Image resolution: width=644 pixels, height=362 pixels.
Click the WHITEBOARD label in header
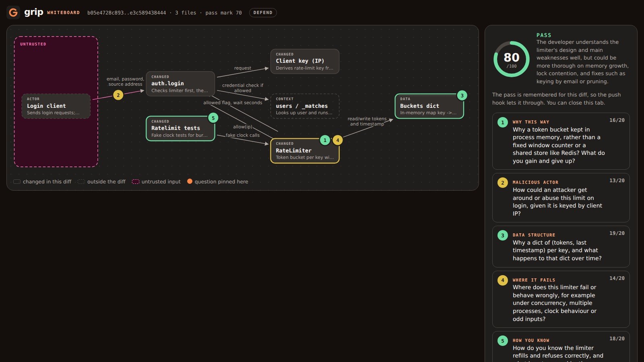tap(63, 13)
